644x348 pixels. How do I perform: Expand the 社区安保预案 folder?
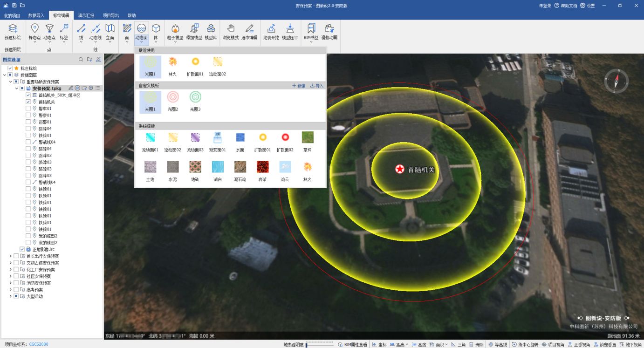point(10,276)
